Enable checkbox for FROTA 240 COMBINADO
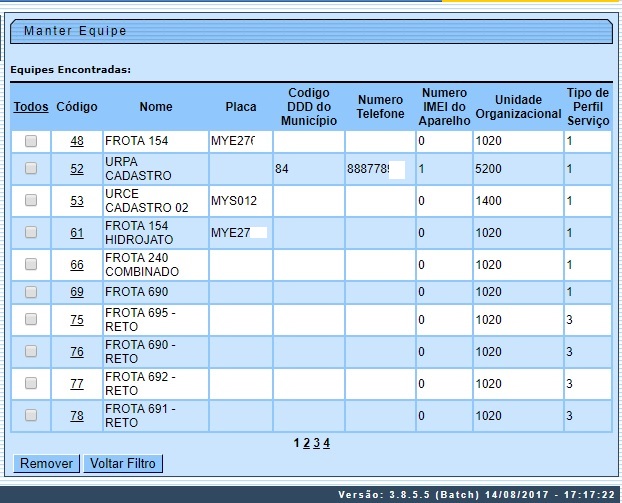 tap(31, 264)
